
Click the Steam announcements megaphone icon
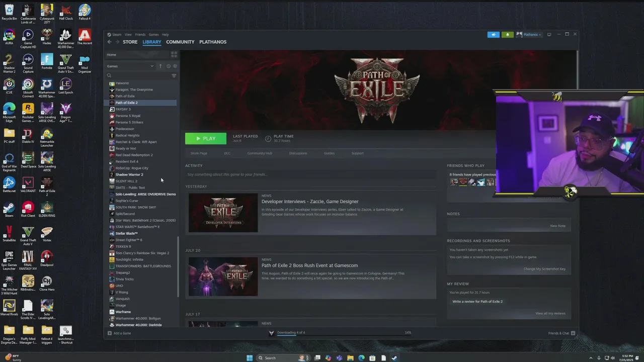(x=493, y=35)
